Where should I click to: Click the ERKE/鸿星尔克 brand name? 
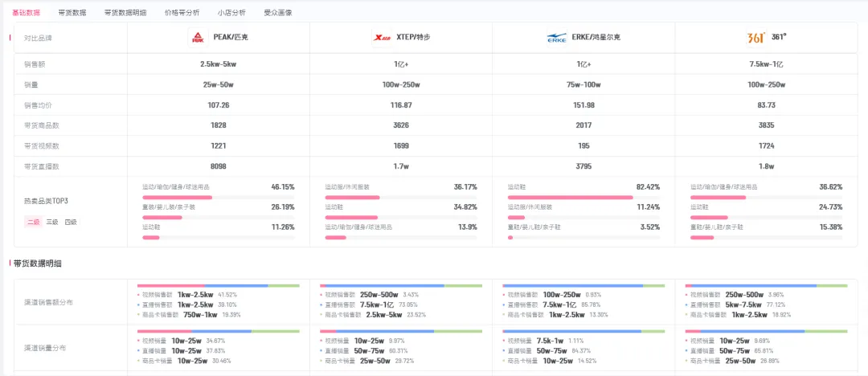(x=596, y=38)
